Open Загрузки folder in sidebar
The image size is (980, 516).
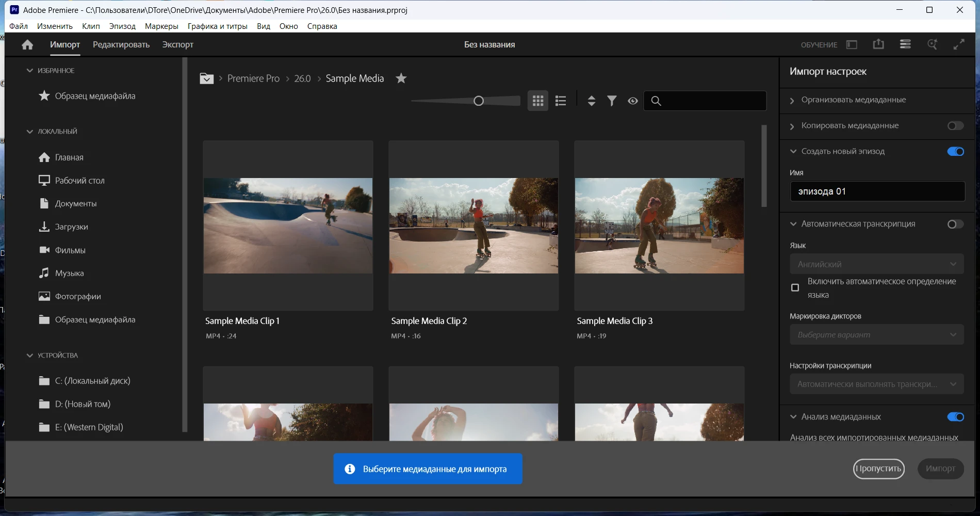pos(71,227)
